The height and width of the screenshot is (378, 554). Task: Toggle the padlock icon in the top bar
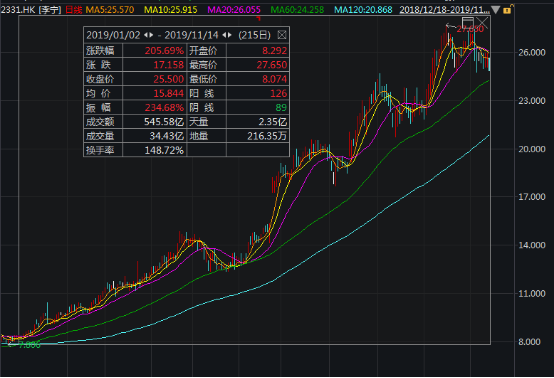click(x=507, y=10)
